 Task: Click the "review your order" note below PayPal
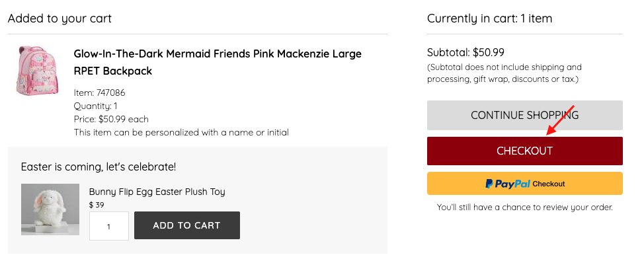tap(524, 208)
